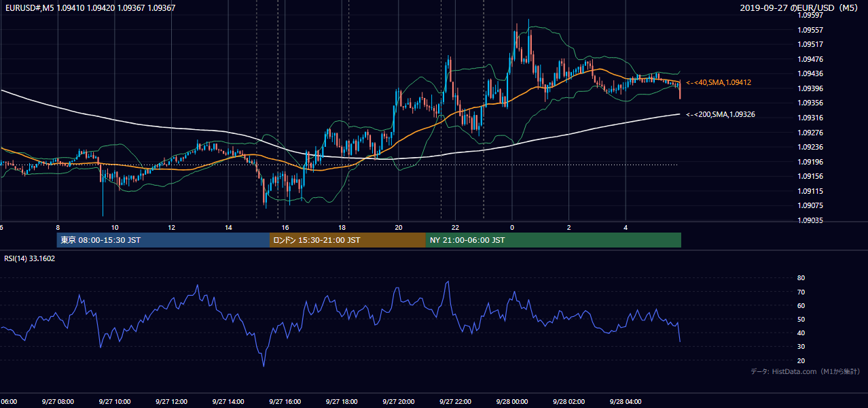The height and width of the screenshot is (408, 868).
Task: Click the RSI axis value 50
Action: coord(801,319)
